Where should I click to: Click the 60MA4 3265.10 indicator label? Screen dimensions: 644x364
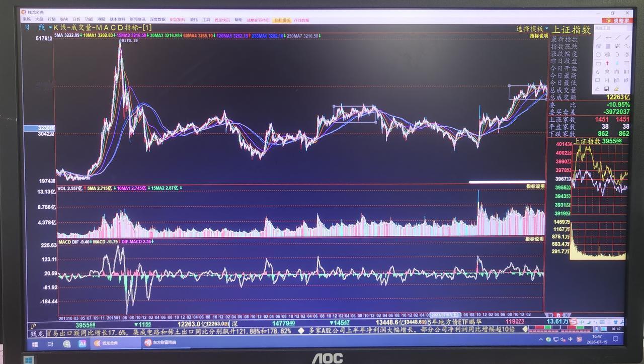pyautogui.click(x=199, y=35)
